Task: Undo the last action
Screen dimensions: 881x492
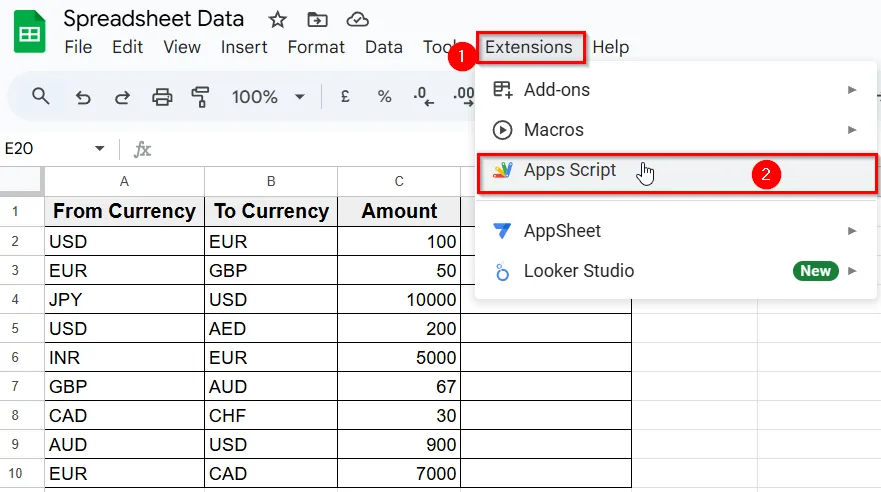Action: (83, 97)
